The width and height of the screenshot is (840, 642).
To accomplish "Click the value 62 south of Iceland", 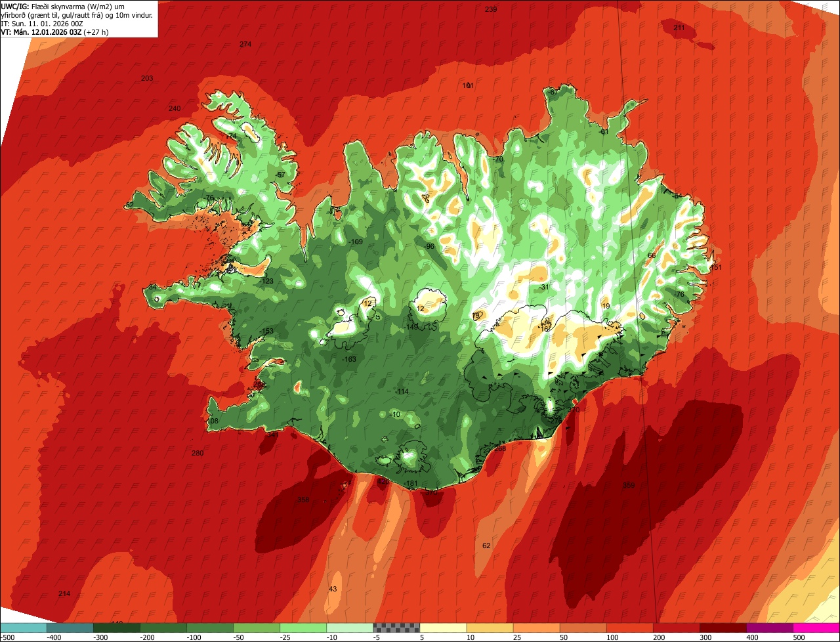I will click(486, 546).
